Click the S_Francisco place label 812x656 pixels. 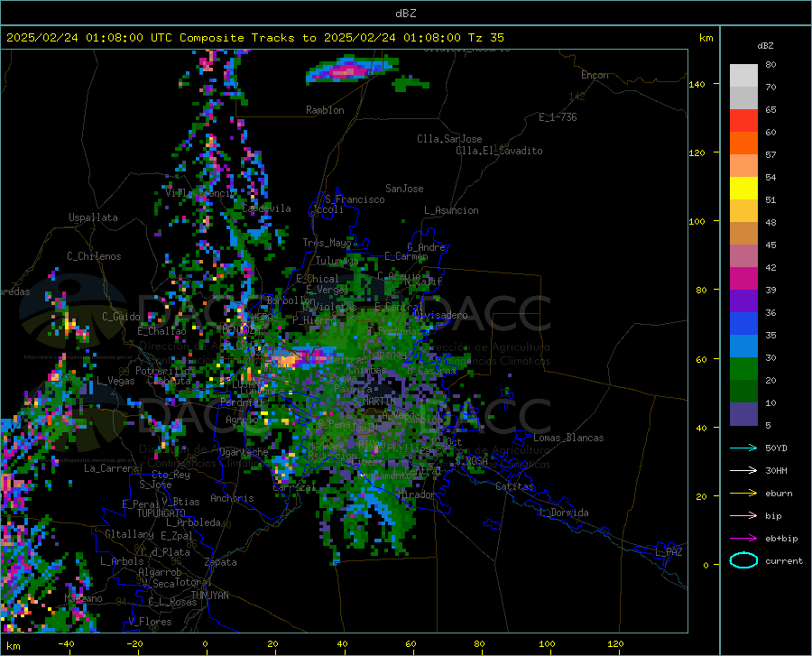[x=355, y=199]
